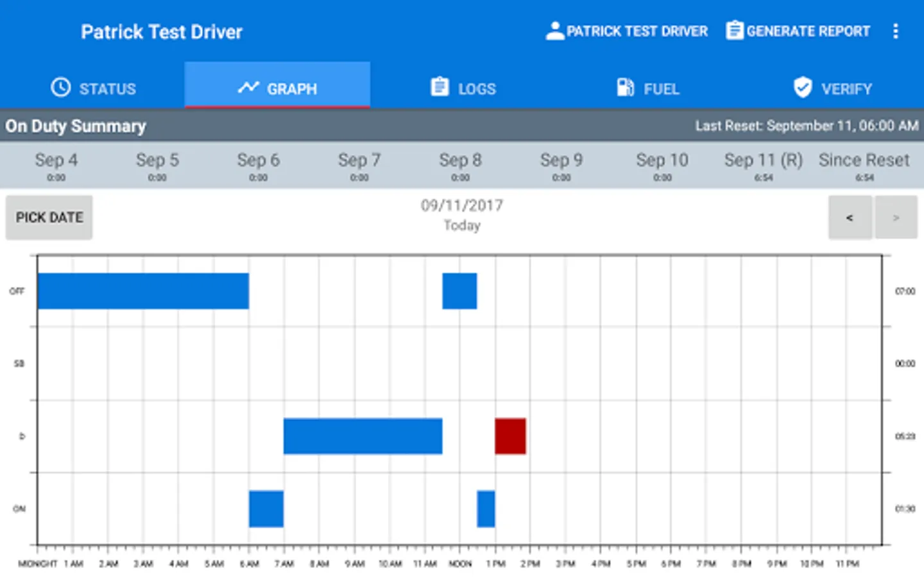Click the SB row label
This screenshot has height=578, width=924.
(x=19, y=363)
